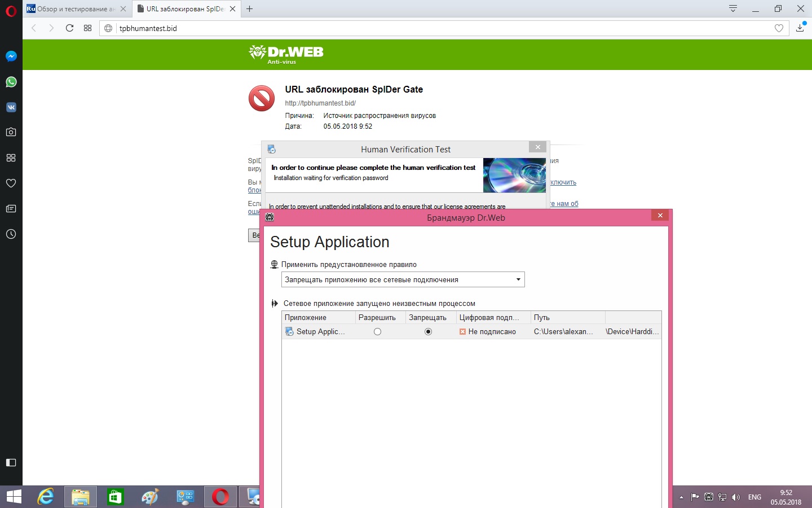Toggle the sidebar panel at bottom-left
This screenshot has width=812, height=508.
[11, 463]
